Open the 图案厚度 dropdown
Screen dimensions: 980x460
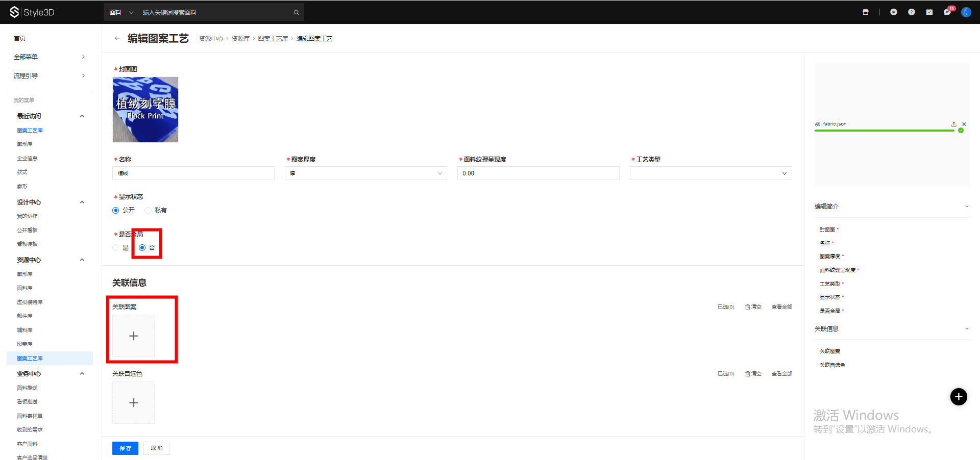point(365,173)
